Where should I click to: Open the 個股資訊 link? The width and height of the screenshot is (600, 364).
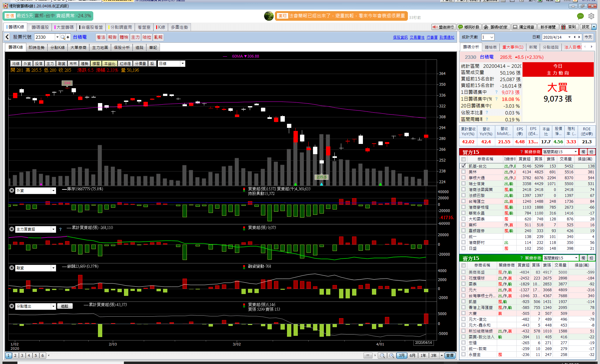pyautogui.click(x=400, y=37)
